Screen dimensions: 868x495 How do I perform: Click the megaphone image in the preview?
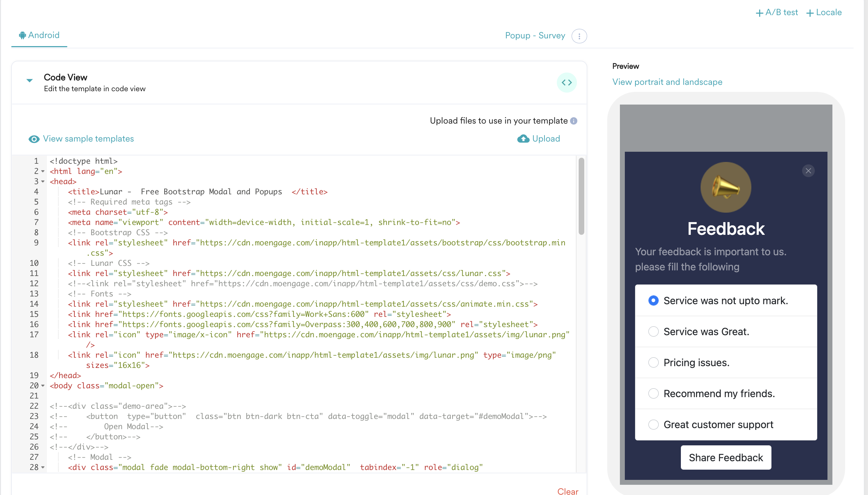(726, 187)
